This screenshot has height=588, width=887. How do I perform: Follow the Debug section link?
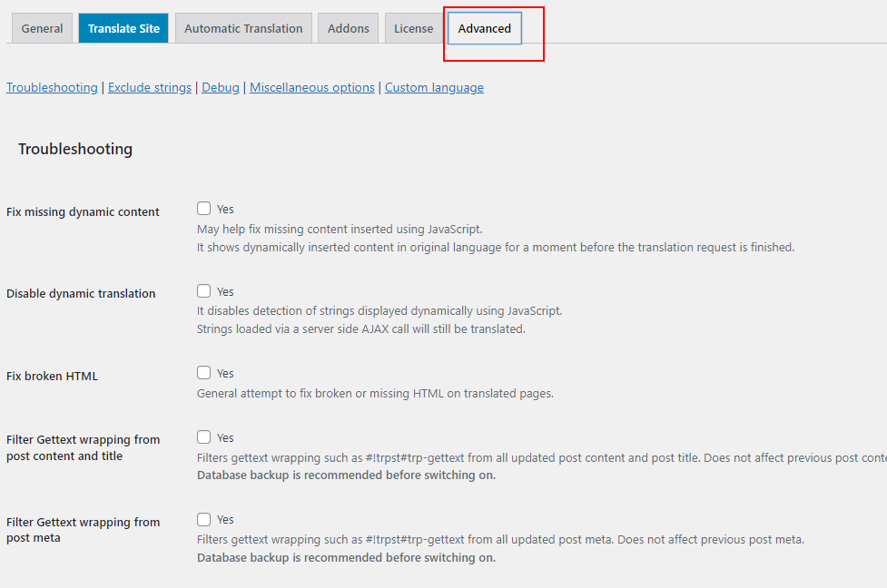(x=221, y=88)
